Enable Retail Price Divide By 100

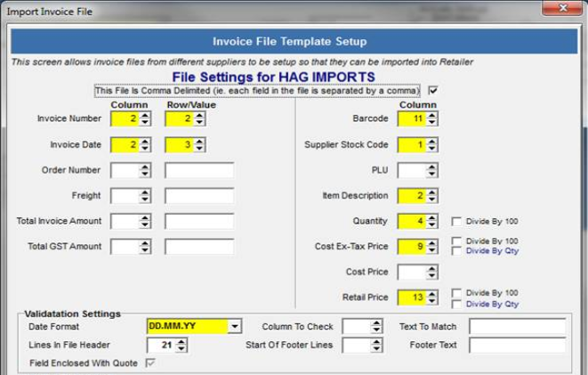tap(456, 293)
